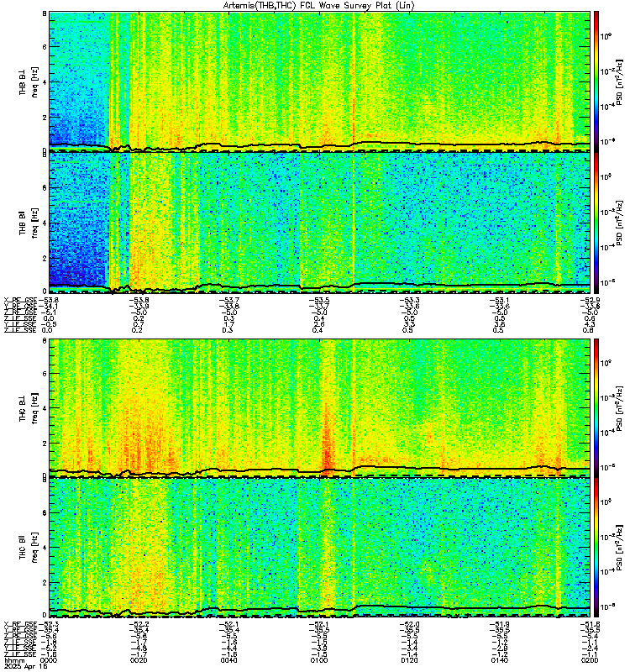Click the '0100' time tick label
Image resolution: width=630 pixels, height=672 pixels.
tap(319, 660)
